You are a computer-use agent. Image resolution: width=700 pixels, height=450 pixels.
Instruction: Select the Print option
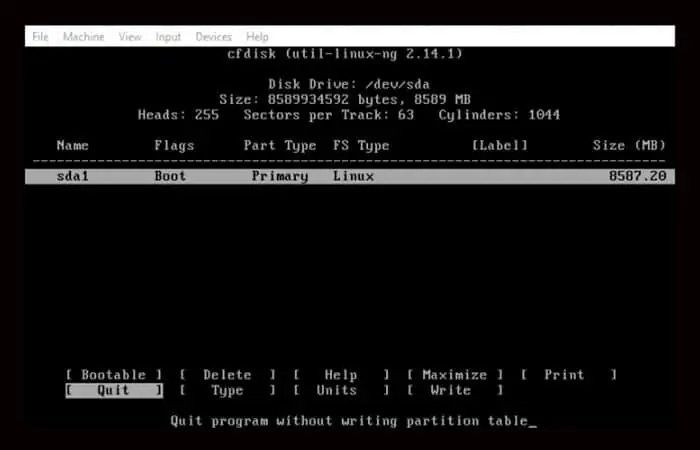point(569,375)
